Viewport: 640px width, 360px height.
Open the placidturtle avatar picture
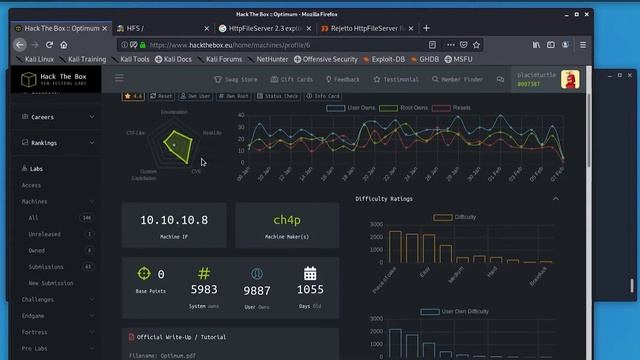[x=570, y=79]
